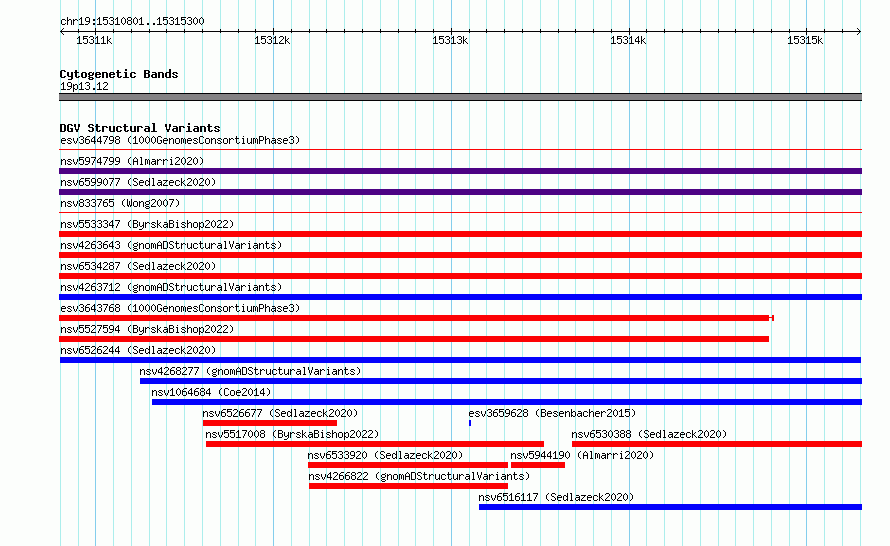
Task: Select tiny blue esv3659628 marker
Action: (x=470, y=423)
